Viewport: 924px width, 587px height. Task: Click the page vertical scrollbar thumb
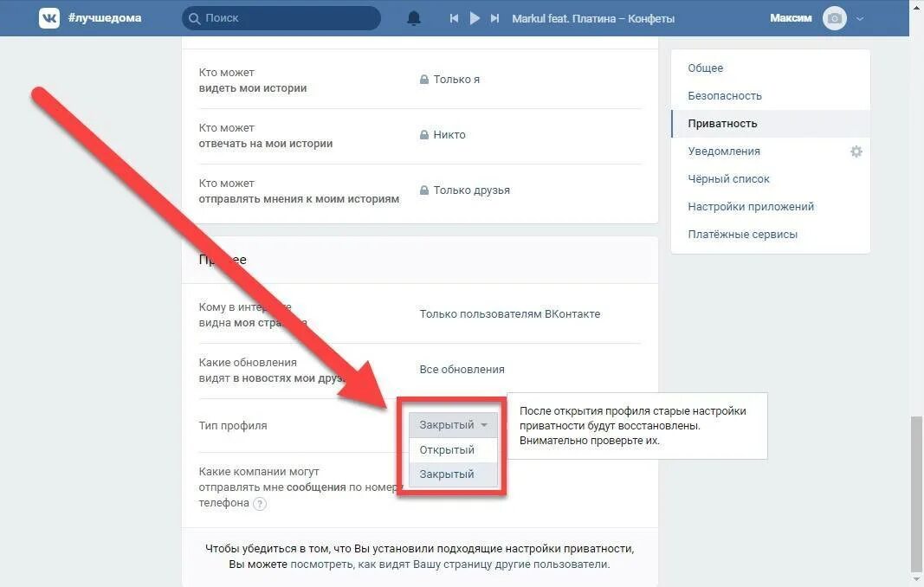coord(915,493)
